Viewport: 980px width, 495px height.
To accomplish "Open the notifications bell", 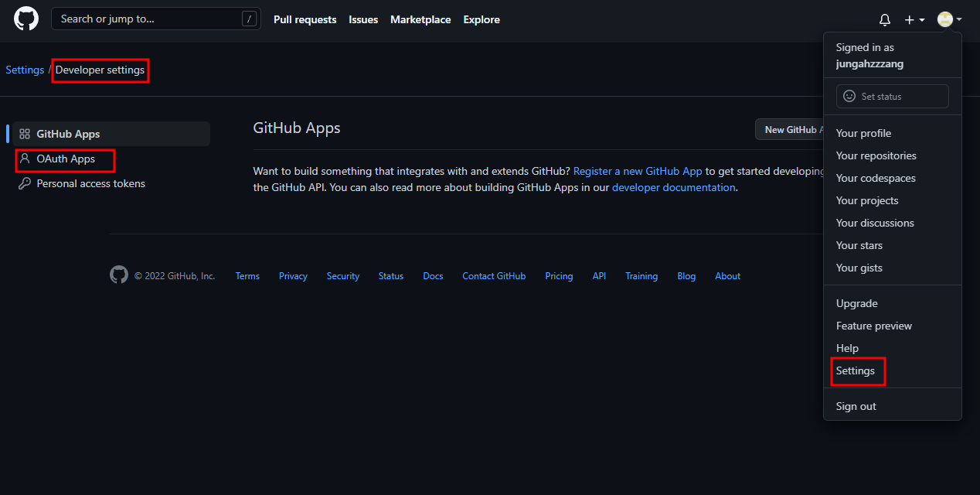I will (885, 19).
